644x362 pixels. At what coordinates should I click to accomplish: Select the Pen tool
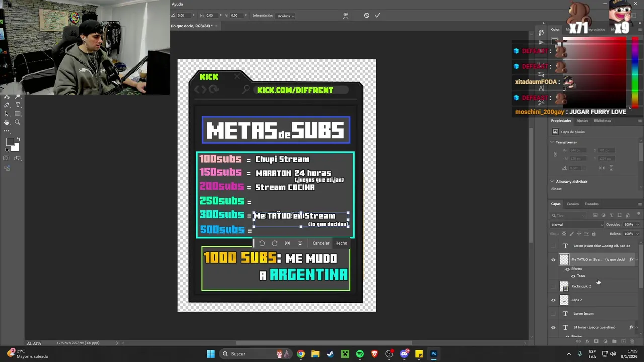tap(7, 105)
